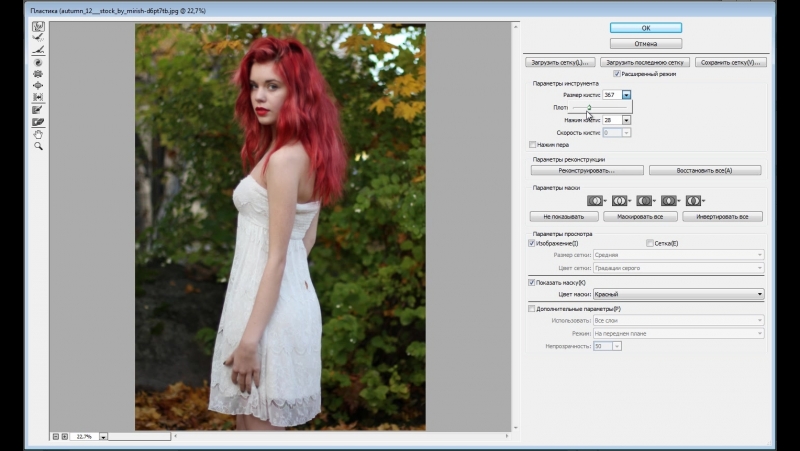Select the Bloat tool

(x=39, y=86)
